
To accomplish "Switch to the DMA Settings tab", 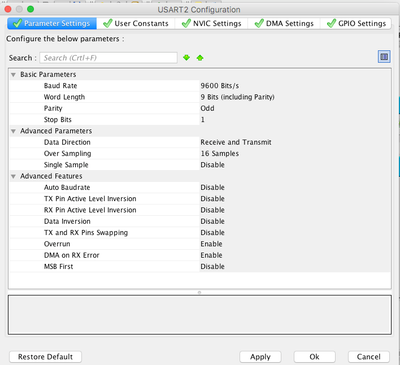I will [284, 23].
